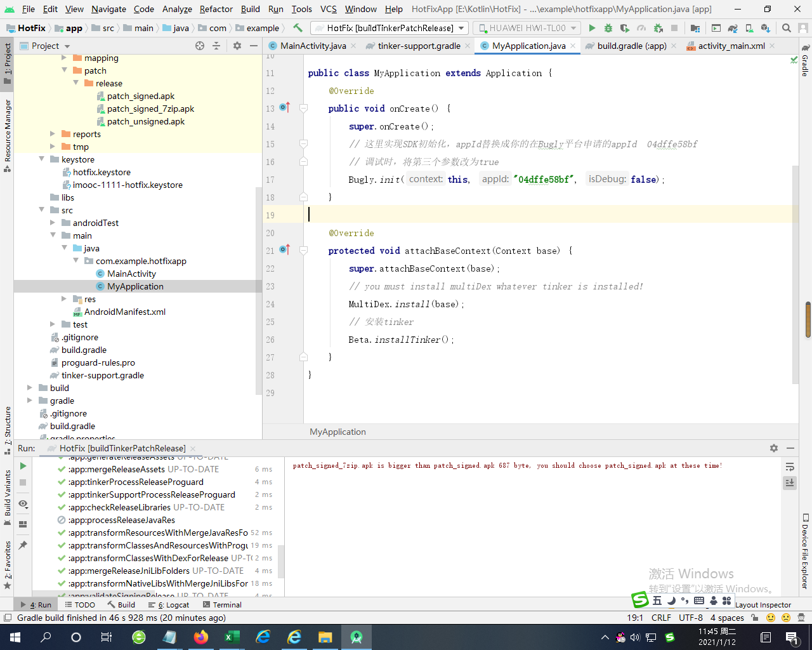Sync project with Gradle files icon
Screen dimensions: 812x650
coord(733,28)
